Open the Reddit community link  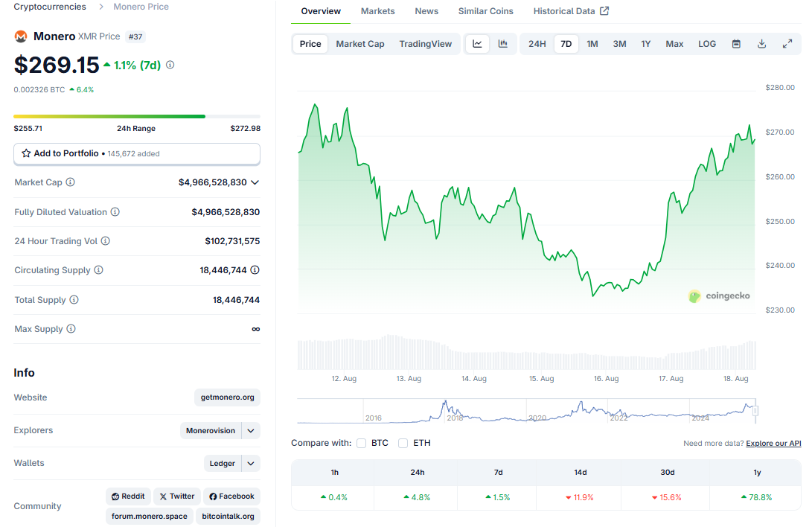pyautogui.click(x=129, y=496)
